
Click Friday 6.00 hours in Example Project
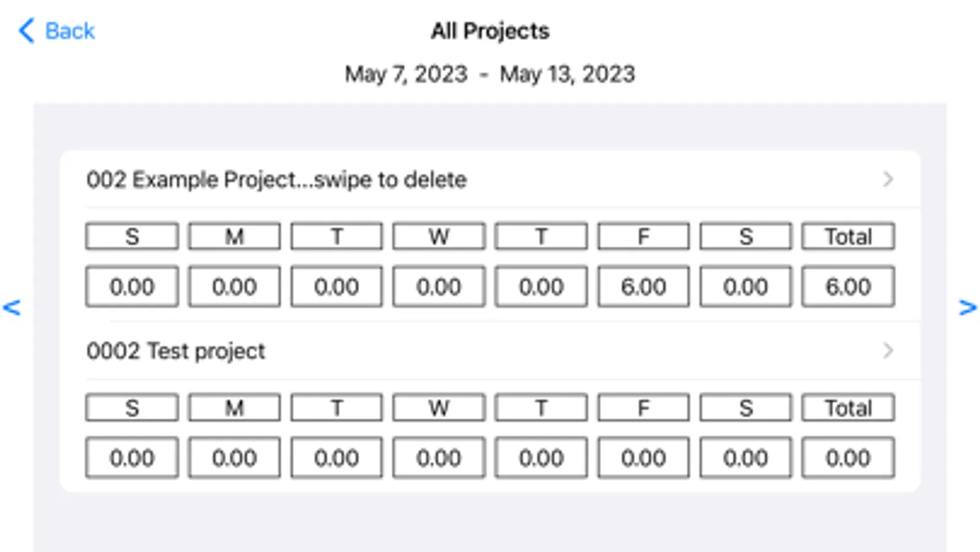643,286
